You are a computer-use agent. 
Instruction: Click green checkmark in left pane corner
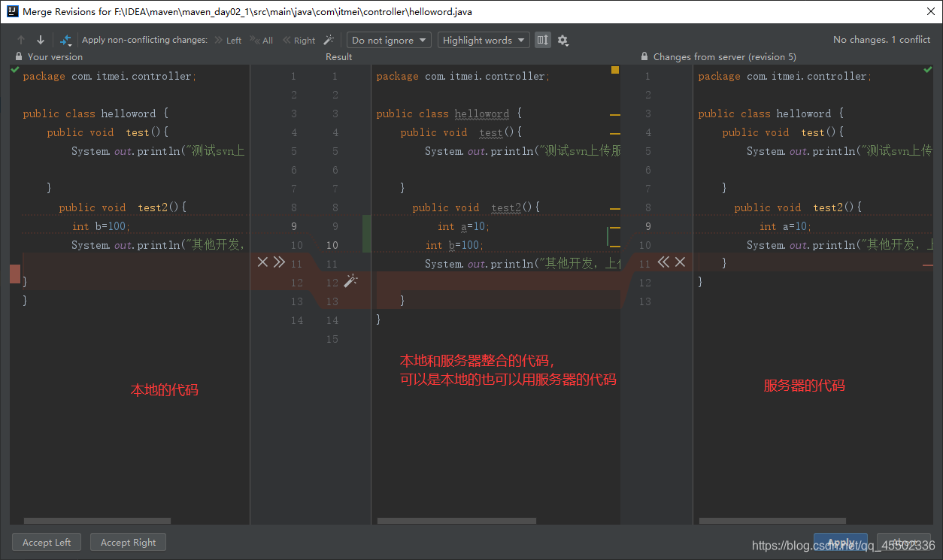coord(15,69)
